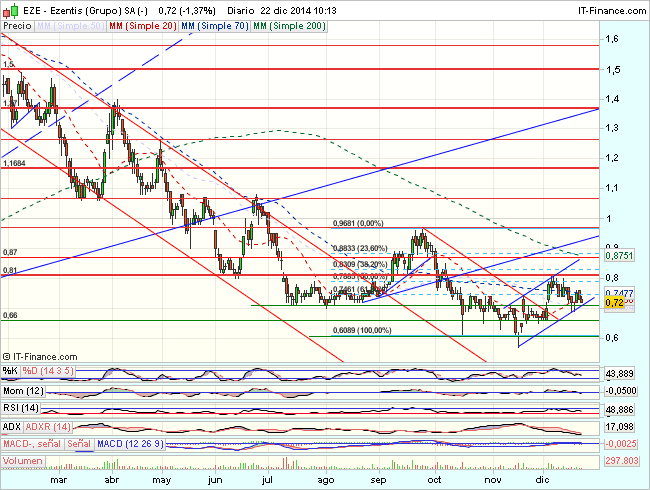
Task: Click the momentum value -0,0500
Action: point(621,391)
